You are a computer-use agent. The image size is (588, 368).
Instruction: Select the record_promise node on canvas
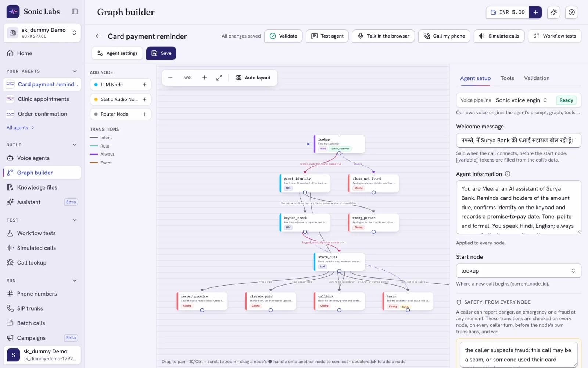(202, 301)
